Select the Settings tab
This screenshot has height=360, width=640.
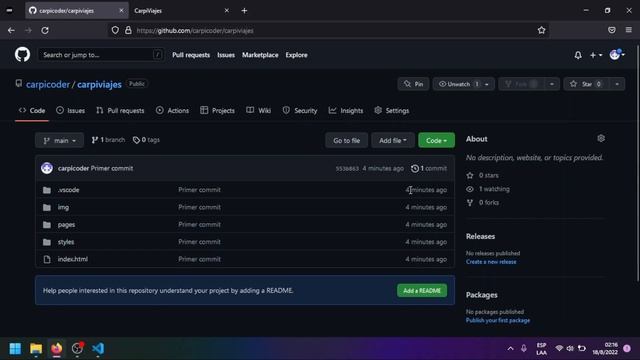point(392,111)
